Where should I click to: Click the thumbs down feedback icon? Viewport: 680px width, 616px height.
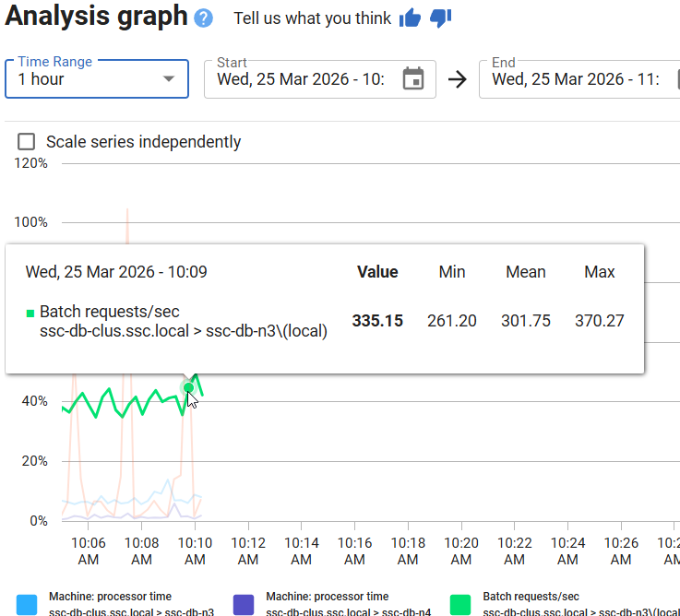click(x=440, y=18)
